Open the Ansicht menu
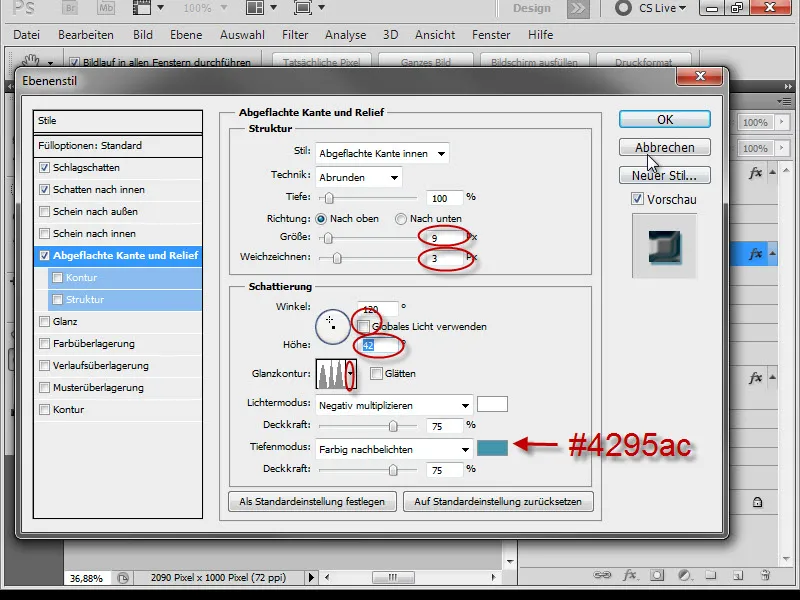Image resolution: width=800 pixels, height=600 pixels. 435,35
